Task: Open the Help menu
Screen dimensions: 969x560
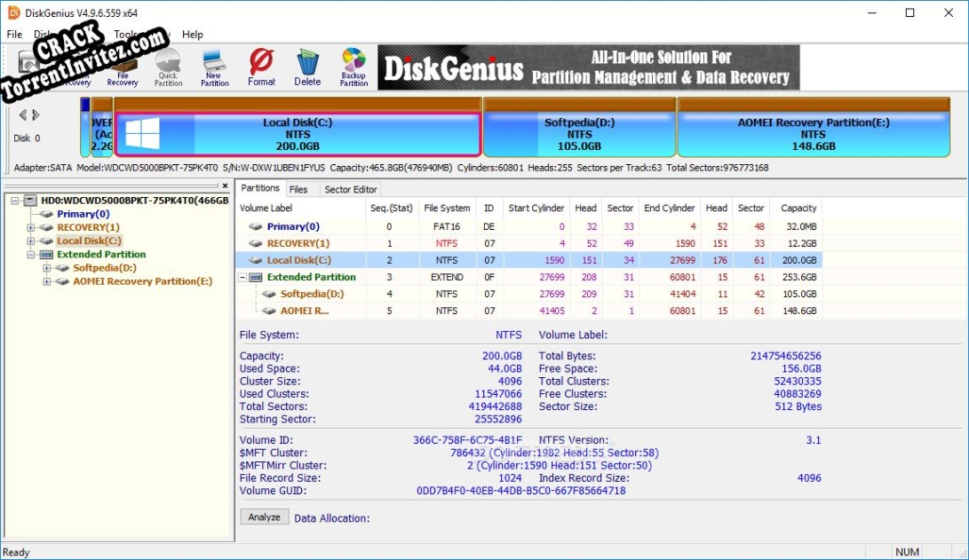Action: pyautogui.click(x=193, y=34)
